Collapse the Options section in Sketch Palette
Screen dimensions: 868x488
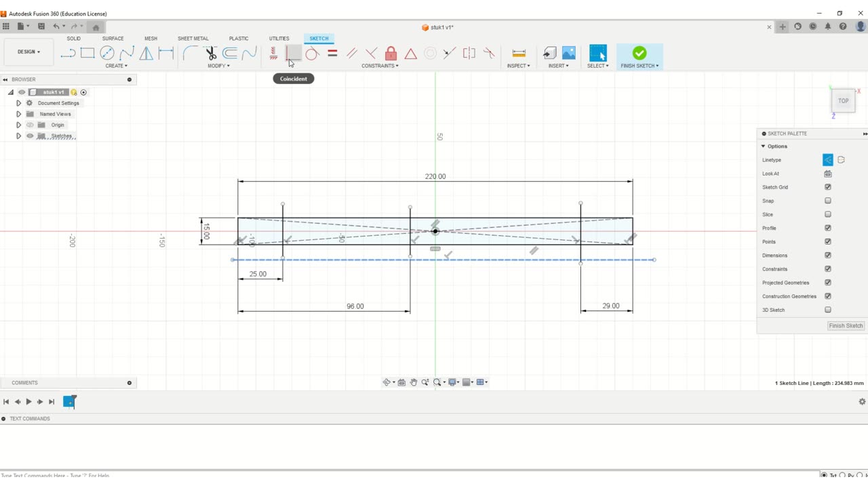coord(763,146)
